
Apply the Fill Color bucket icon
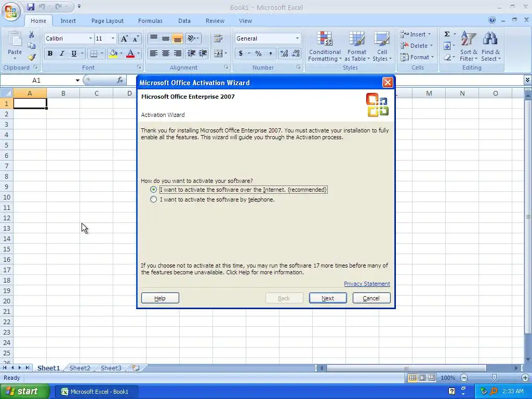point(113,54)
